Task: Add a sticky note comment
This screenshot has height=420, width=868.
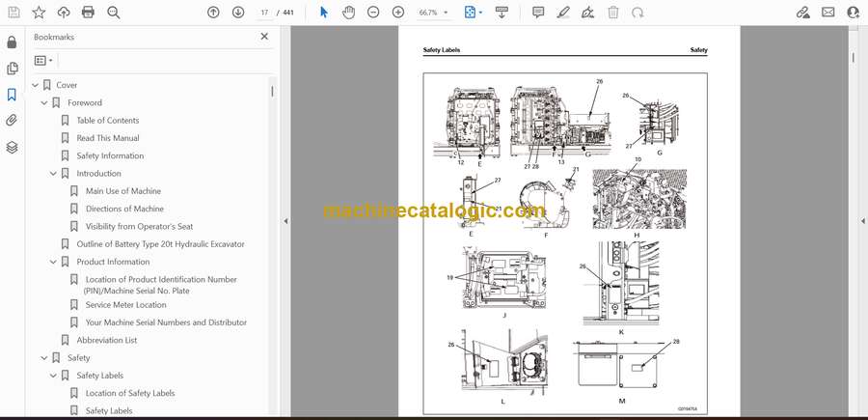Action: pos(538,13)
